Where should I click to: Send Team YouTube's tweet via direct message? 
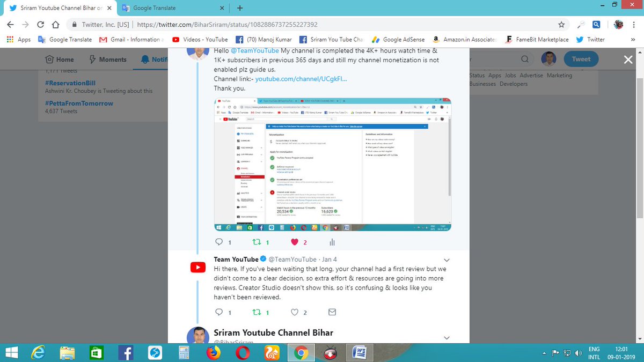click(x=332, y=312)
